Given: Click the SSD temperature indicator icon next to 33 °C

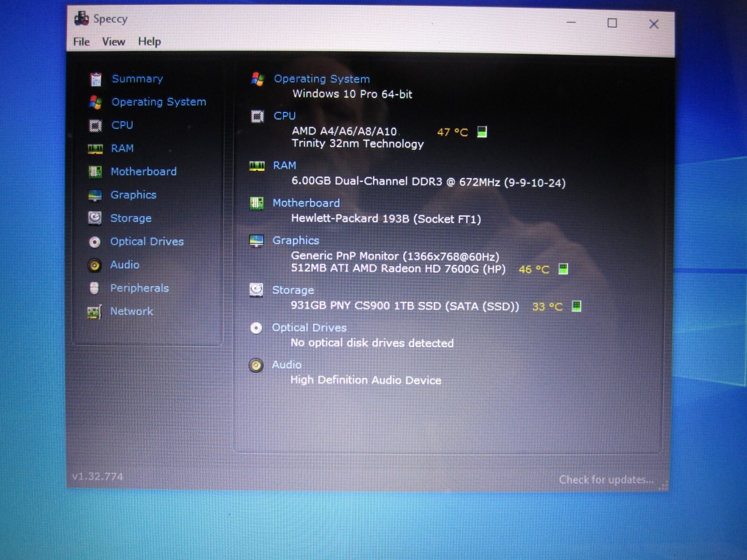Looking at the screenshot, I should (577, 306).
